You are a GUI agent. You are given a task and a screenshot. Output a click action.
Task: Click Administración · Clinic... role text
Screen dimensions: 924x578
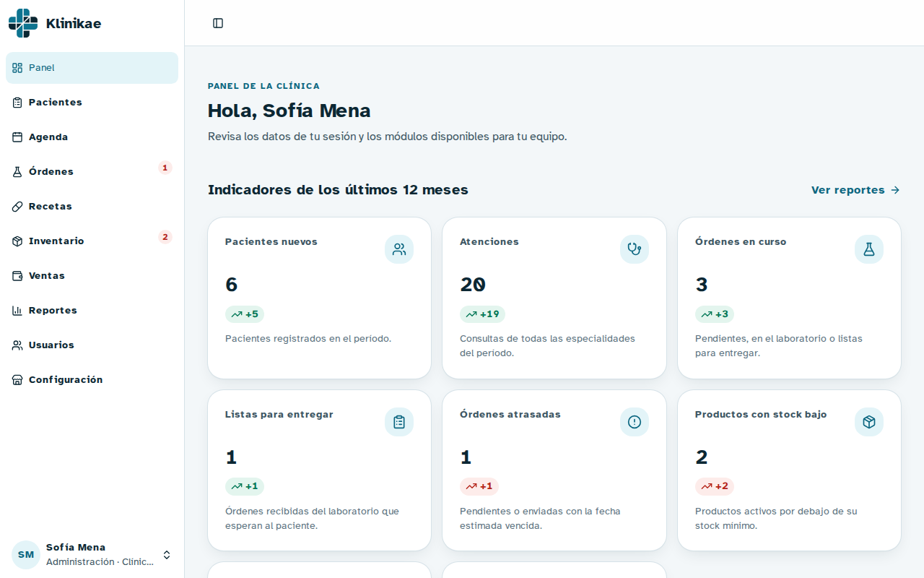(100, 562)
